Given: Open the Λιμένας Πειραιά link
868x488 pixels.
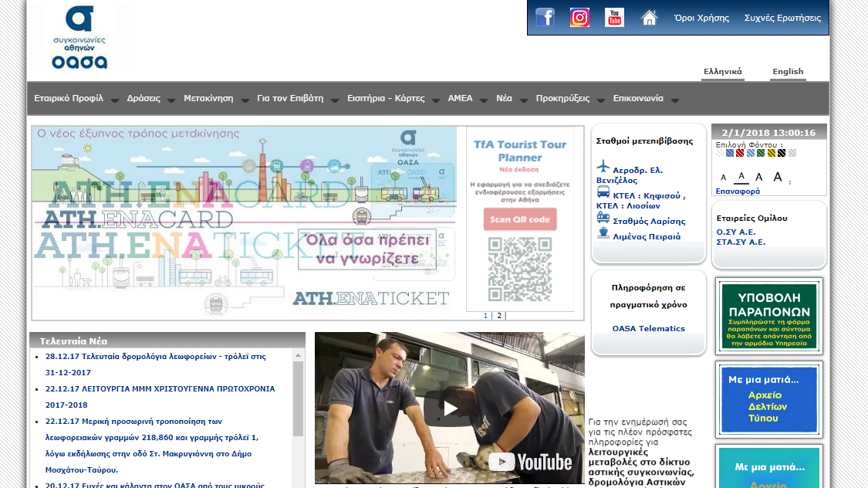Looking at the screenshot, I should point(647,236).
